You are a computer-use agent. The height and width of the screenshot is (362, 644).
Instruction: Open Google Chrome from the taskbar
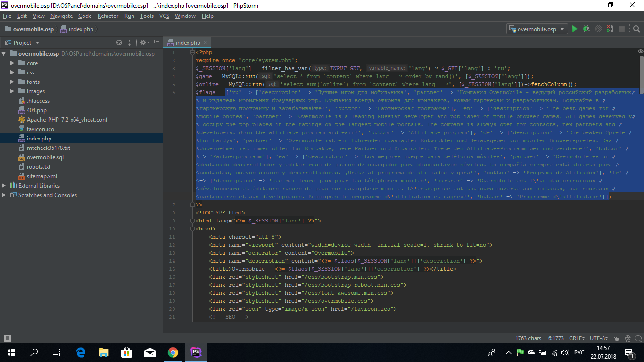tap(173, 352)
